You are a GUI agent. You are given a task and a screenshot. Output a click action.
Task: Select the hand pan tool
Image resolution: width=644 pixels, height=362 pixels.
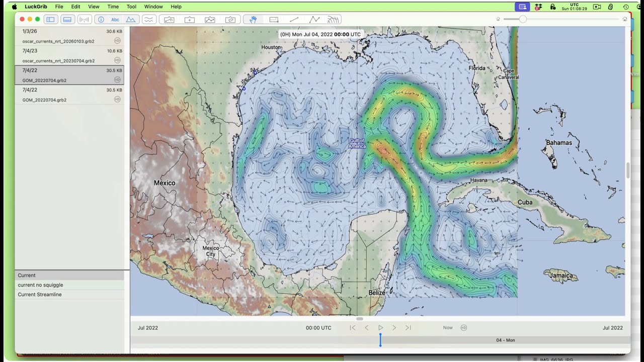253,20
